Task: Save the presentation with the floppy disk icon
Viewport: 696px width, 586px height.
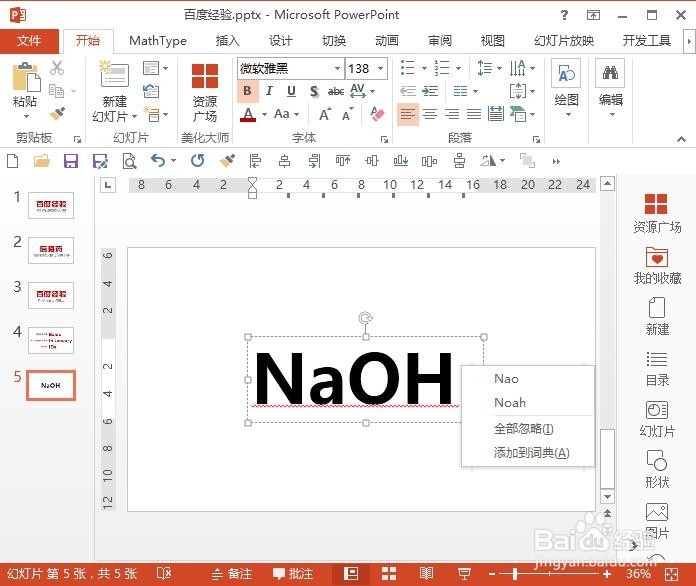Action: click(71, 161)
